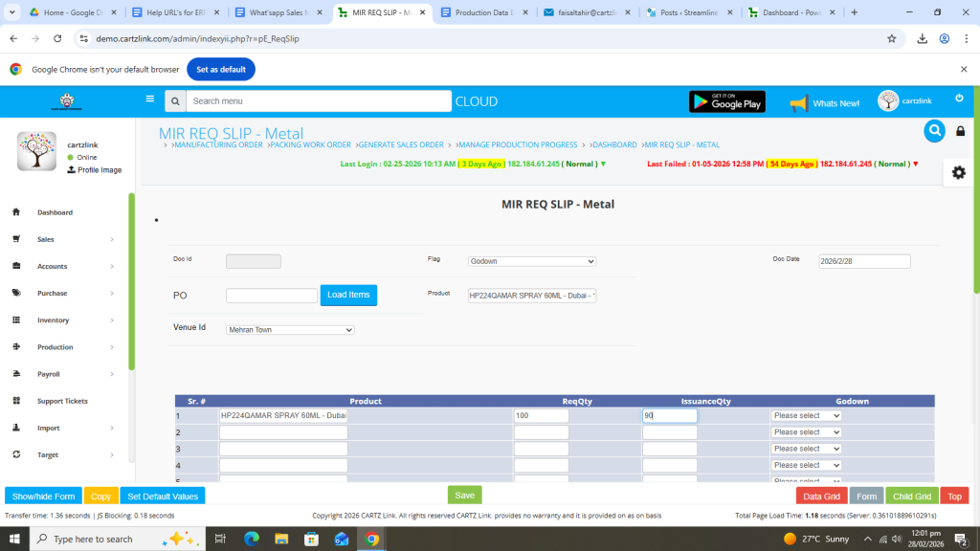This screenshot has width=980, height=551.
Task: Open the Flag dropdown showing Godown
Action: (x=532, y=261)
